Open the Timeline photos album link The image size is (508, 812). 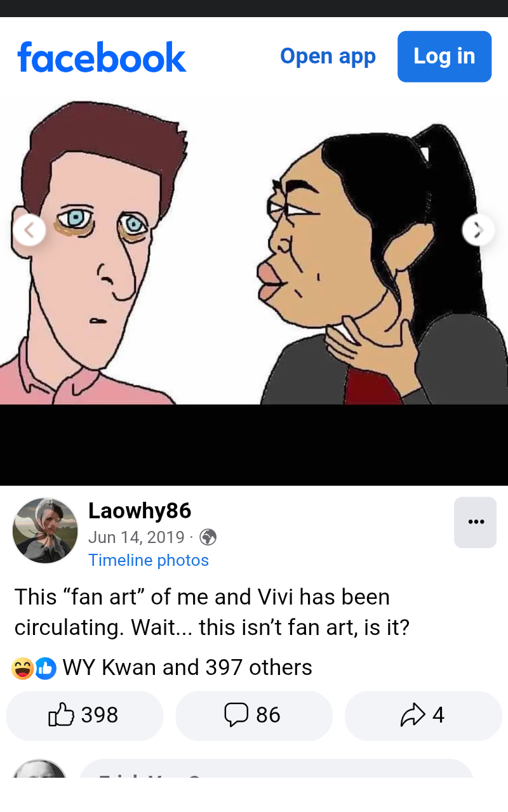[x=149, y=560]
